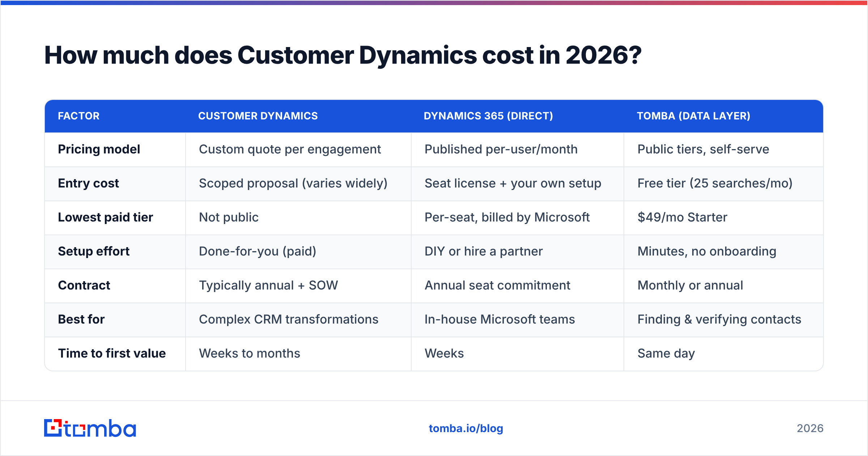Click the 2026 year label in the footer

810,428
